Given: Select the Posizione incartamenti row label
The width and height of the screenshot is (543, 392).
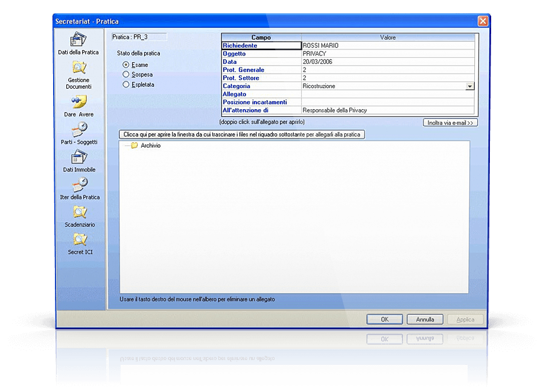Looking at the screenshot, I should (x=255, y=102).
